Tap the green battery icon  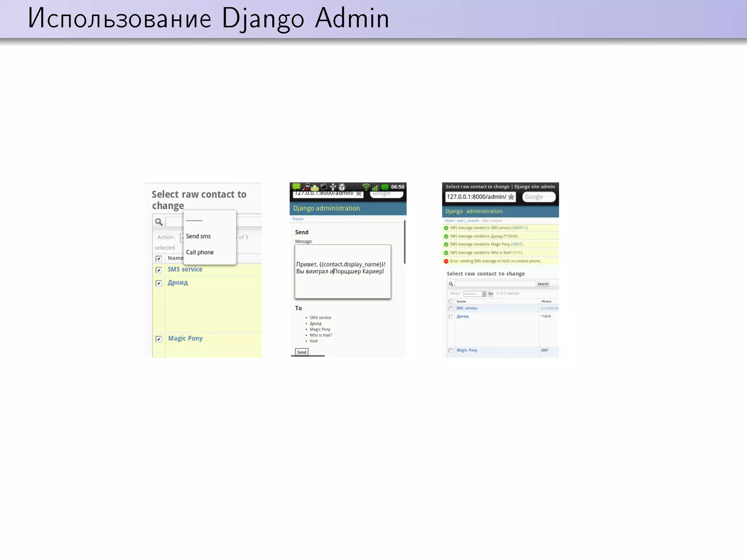click(384, 187)
